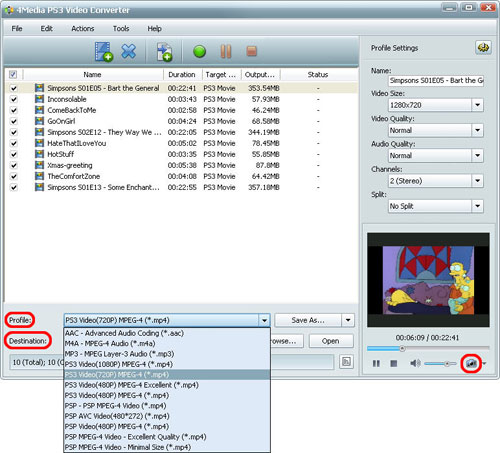
Task: Uncheck the HotStuff file checkbox
Action: [13, 154]
